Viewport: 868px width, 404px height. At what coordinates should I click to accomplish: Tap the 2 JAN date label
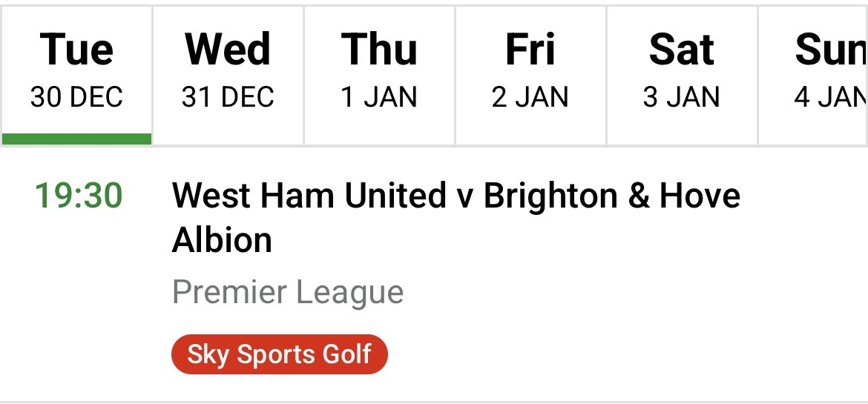[530, 98]
